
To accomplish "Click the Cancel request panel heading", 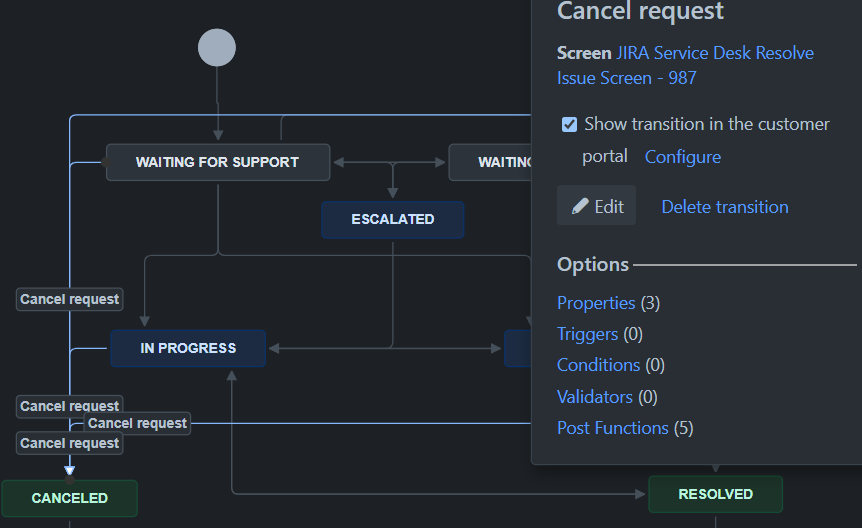I will click(x=640, y=11).
